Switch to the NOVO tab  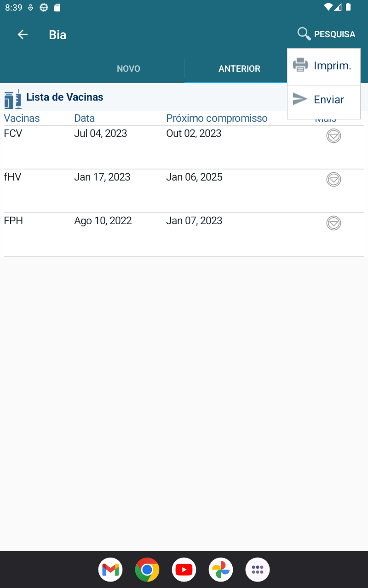pos(128,69)
